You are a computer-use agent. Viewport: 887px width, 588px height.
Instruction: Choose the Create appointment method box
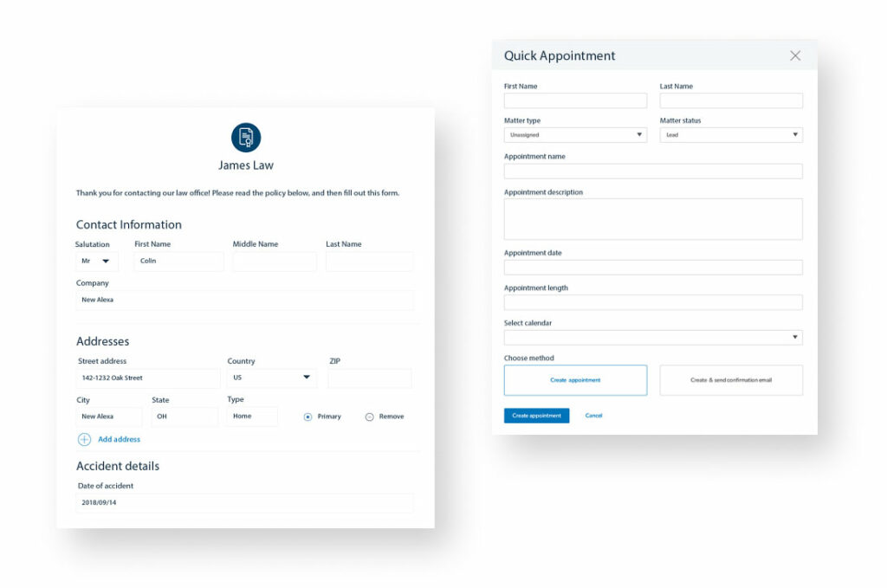(x=575, y=380)
